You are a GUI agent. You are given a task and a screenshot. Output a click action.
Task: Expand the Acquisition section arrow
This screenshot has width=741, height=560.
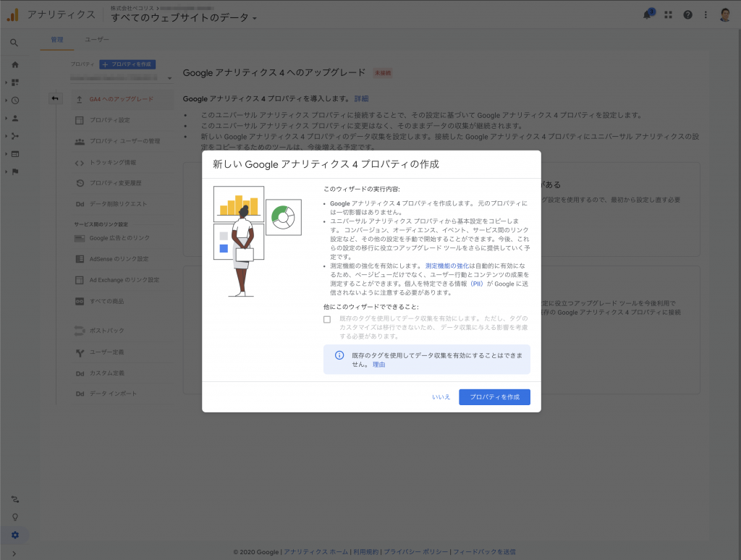tap(6, 136)
